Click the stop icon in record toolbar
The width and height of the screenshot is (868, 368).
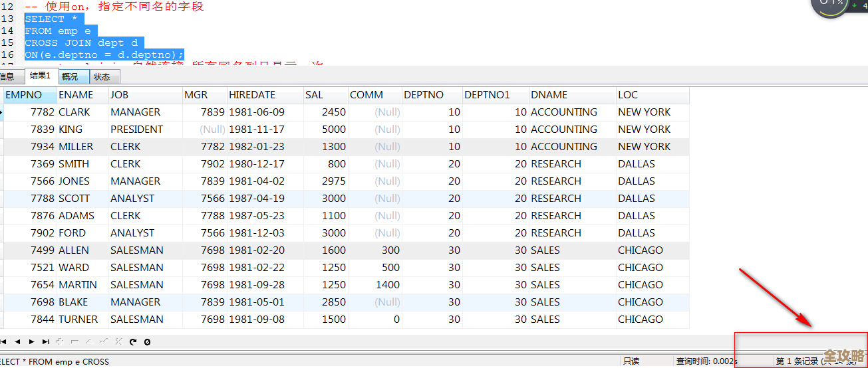click(x=147, y=341)
